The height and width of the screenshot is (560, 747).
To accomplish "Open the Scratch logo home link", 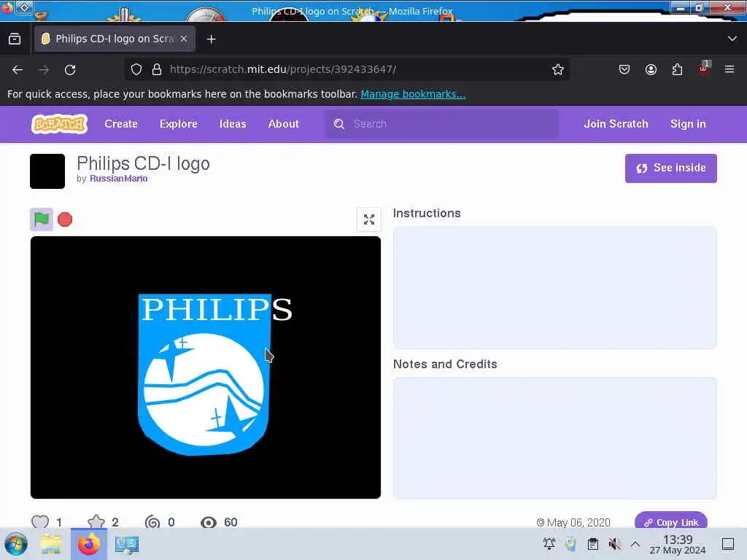I will pyautogui.click(x=60, y=124).
